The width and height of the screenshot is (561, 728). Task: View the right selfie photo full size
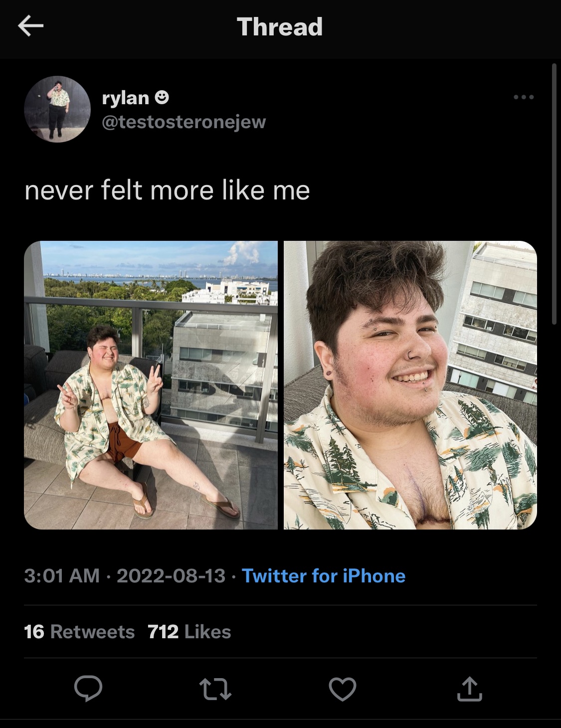tap(410, 385)
